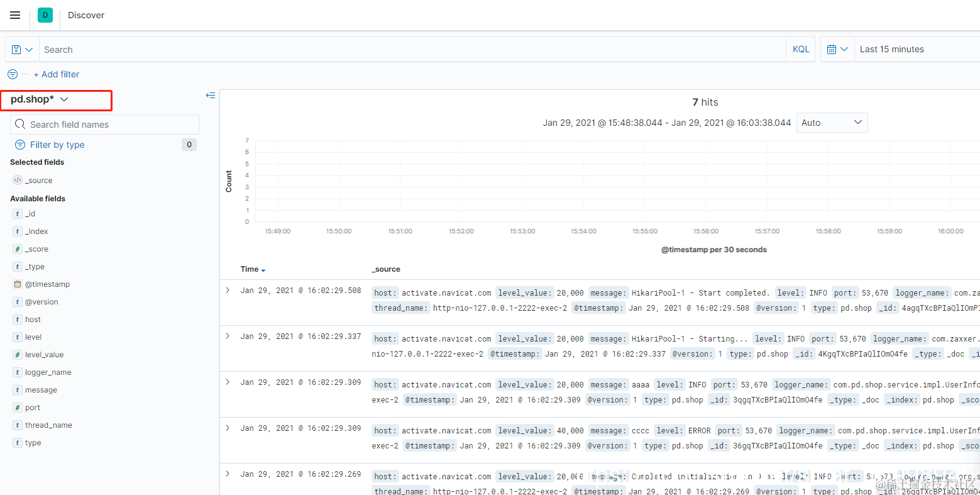
Task: Select the logger_name field
Action: [x=48, y=372]
